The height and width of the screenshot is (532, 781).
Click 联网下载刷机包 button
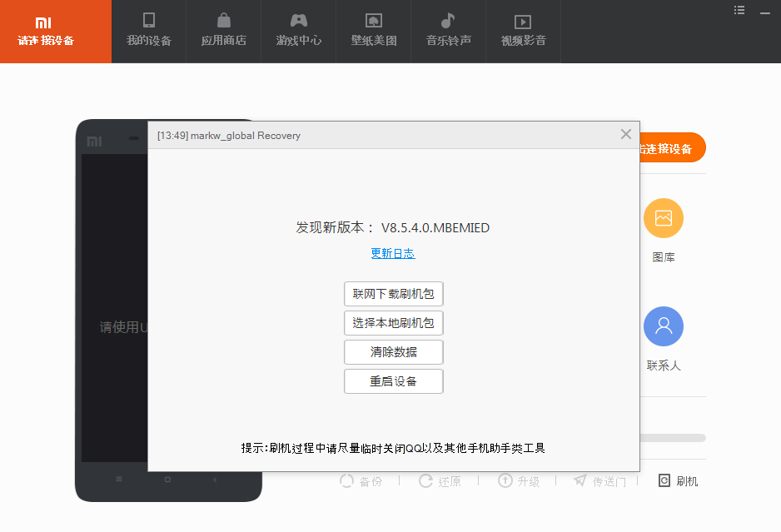(393, 294)
